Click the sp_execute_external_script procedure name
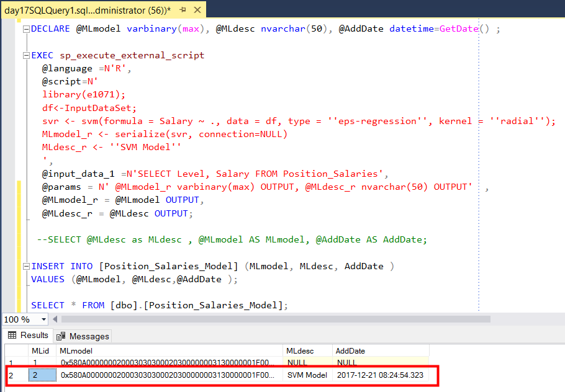Image resolution: width=565 pixels, height=392 pixels. pyautogui.click(x=132, y=55)
